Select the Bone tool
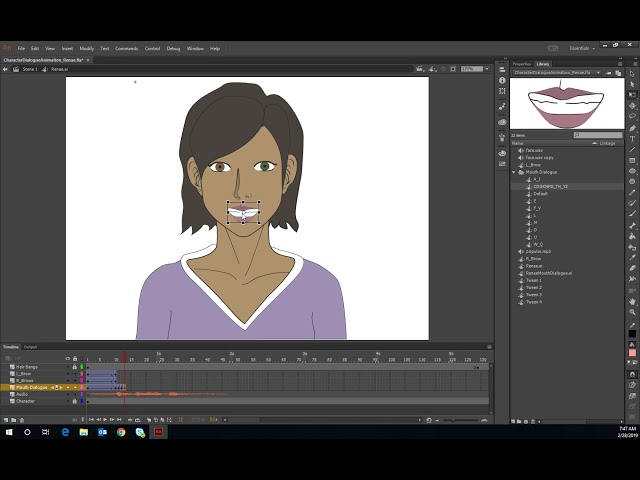 tap(632, 226)
